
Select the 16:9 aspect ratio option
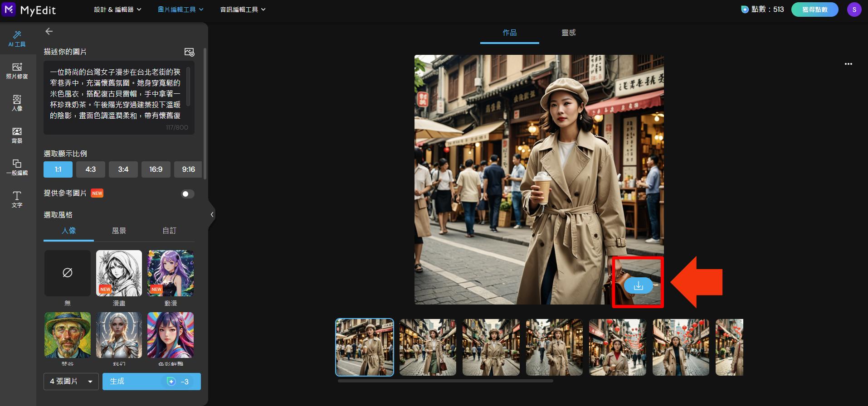tap(156, 169)
